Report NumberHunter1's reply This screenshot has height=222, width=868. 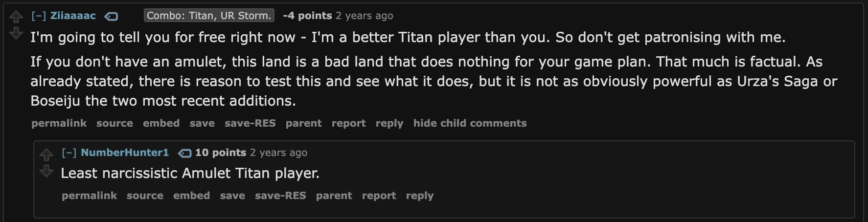coord(379,196)
